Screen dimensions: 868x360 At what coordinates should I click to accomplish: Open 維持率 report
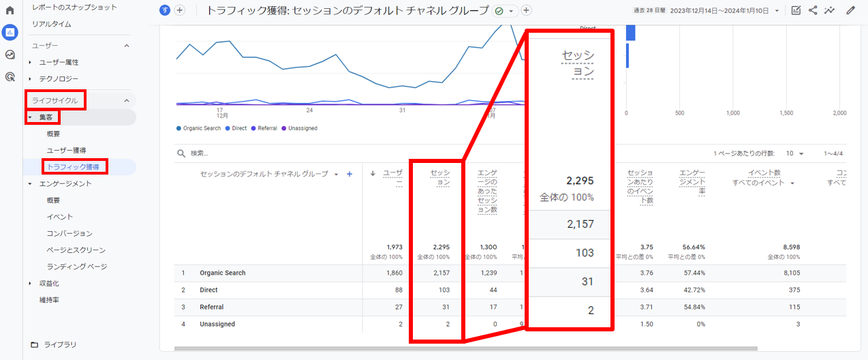coord(50,299)
